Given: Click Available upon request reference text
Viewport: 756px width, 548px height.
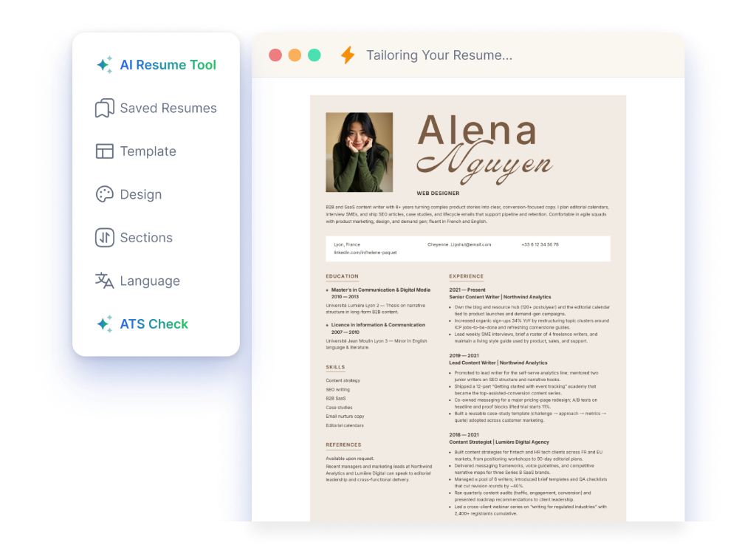Looking at the screenshot, I should tap(350, 459).
